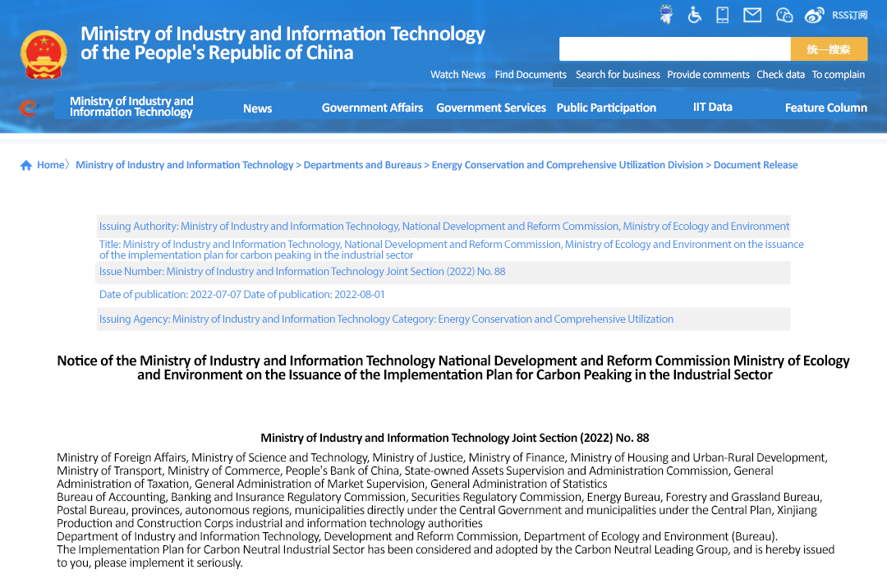
Task: Open the Feature Column menu
Action: tap(826, 108)
